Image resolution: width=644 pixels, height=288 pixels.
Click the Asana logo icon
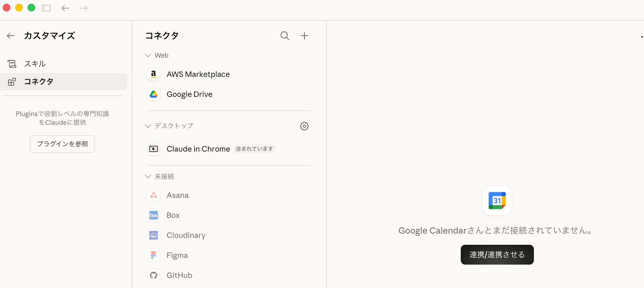pyautogui.click(x=154, y=195)
